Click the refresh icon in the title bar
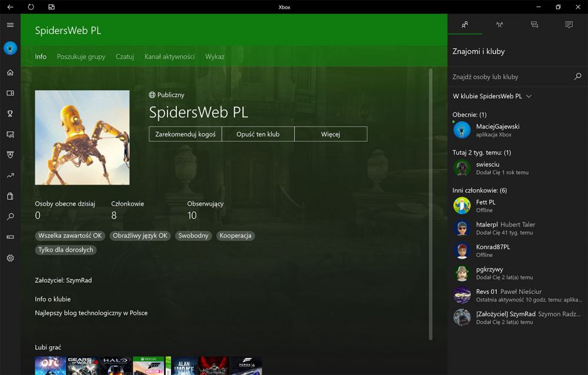The height and width of the screenshot is (375, 588). pos(31,6)
